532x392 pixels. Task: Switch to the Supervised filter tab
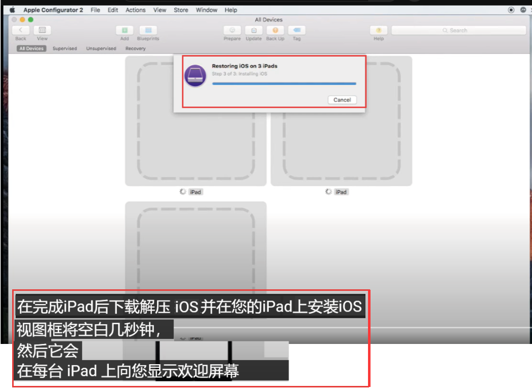pyautogui.click(x=65, y=49)
